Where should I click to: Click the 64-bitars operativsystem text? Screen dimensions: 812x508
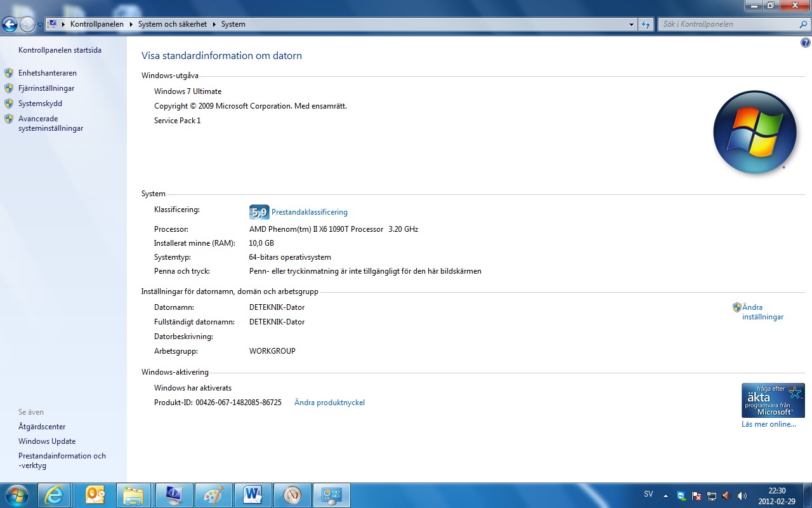tap(290, 257)
